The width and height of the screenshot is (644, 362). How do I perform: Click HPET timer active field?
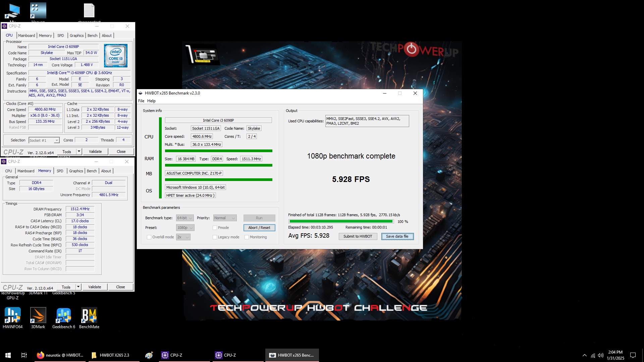coord(190,195)
